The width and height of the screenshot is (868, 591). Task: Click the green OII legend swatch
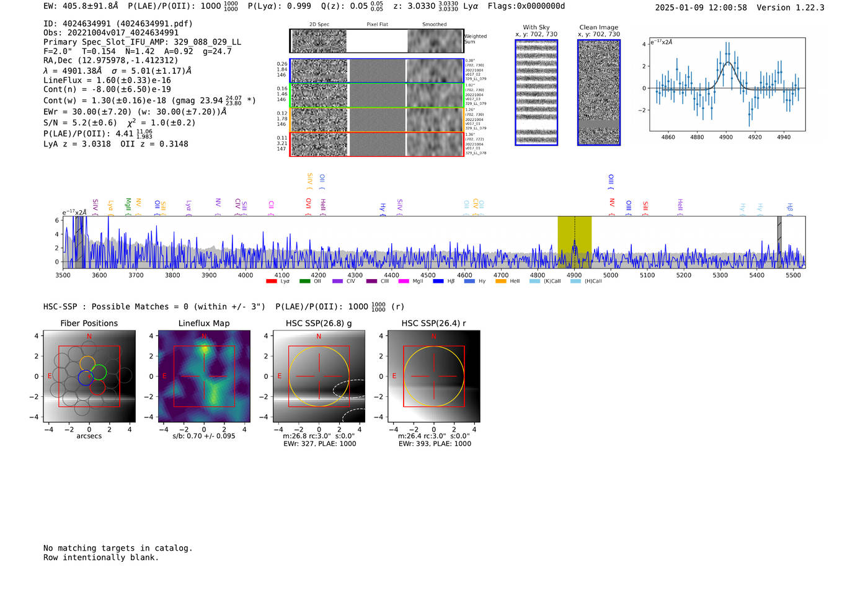coord(304,281)
